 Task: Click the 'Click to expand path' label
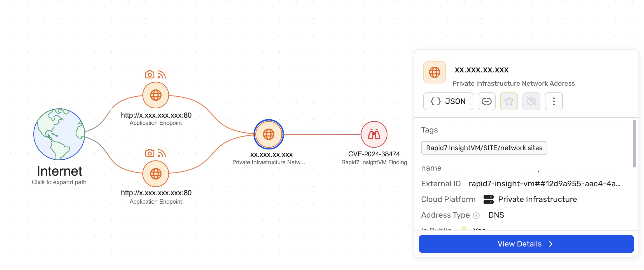click(59, 182)
